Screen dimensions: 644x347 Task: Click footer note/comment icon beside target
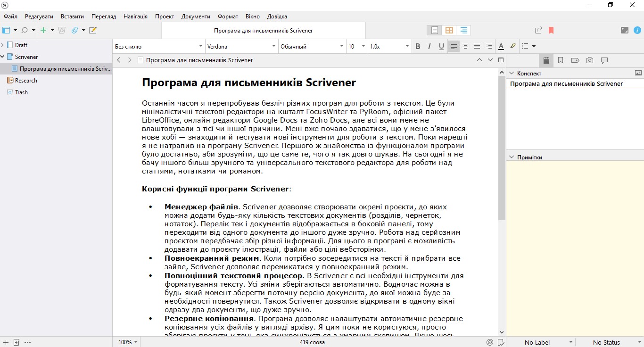tap(501, 342)
